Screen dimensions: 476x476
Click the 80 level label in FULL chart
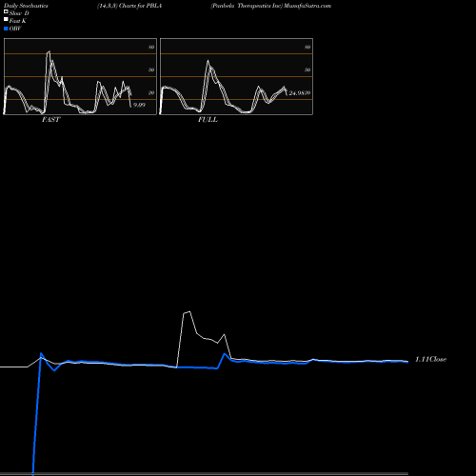[x=307, y=47]
